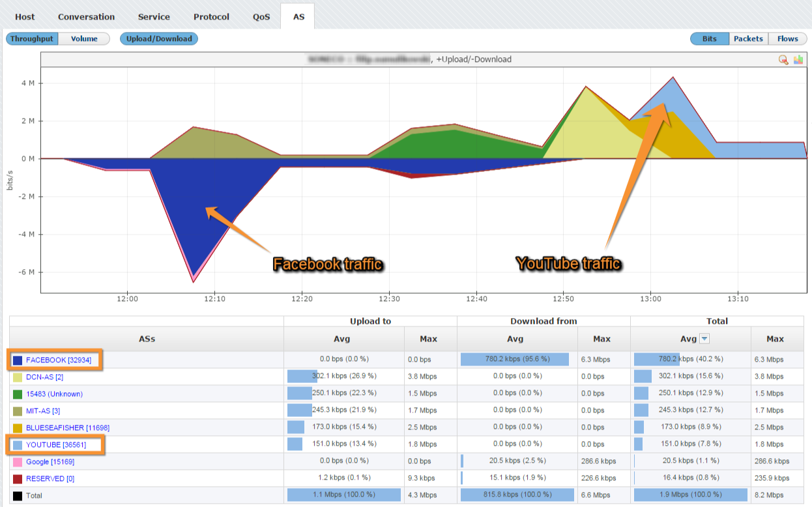Select the AS tab
The image size is (812, 507).
(298, 17)
